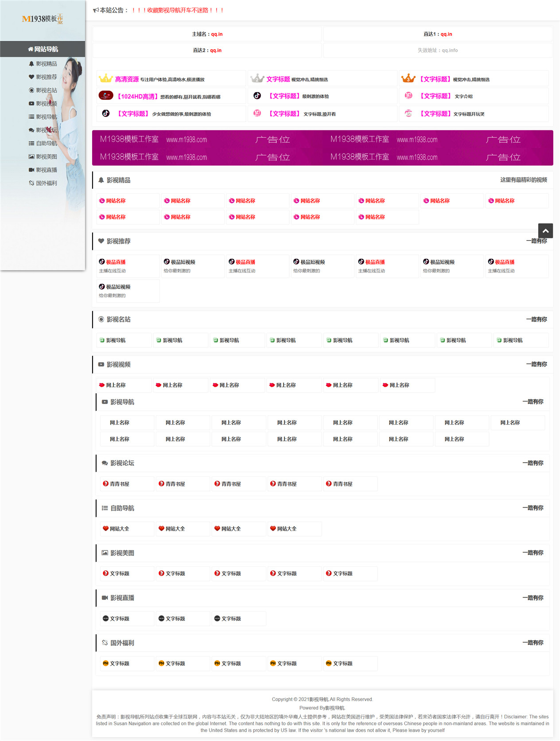Click the gold crown icon beside 高清资源
The width and height of the screenshot is (560, 741).
tap(105, 78)
